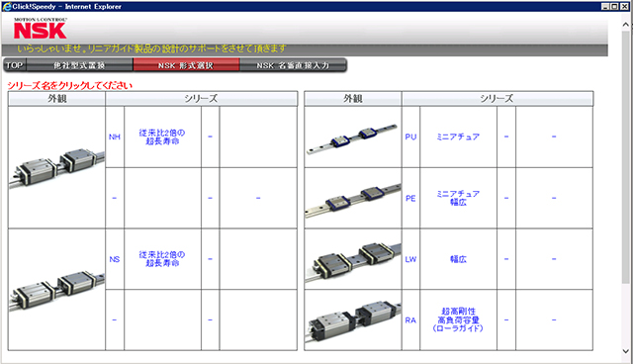Go to the TOP tab
The height and width of the screenshot is (364, 633).
tap(15, 65)
